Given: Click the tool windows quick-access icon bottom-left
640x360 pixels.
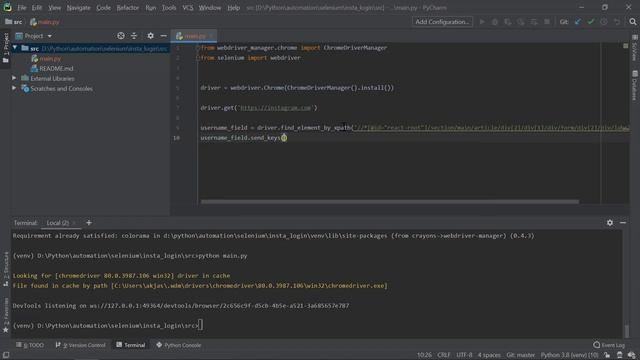Looking at the screenshot, I should pyautogui.click(x=6, y=355).
